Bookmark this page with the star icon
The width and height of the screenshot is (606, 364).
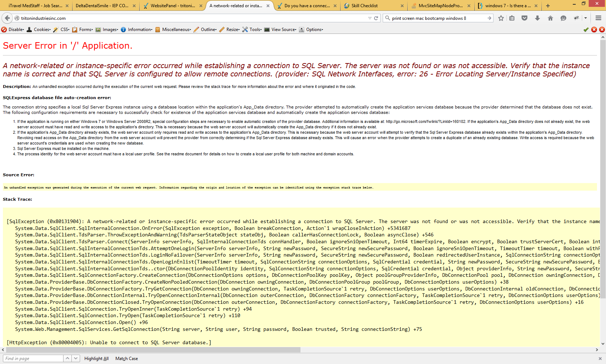(501, 18)
